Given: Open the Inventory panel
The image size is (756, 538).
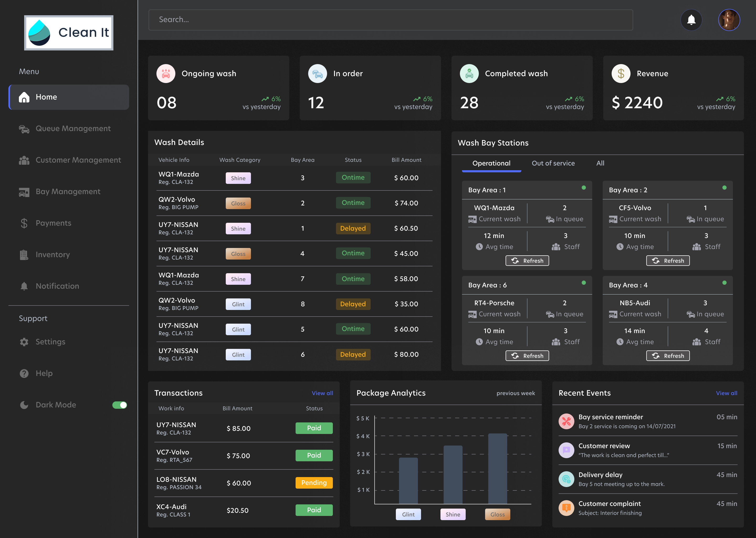Looking at the screenshot, I should coord(52,255).
